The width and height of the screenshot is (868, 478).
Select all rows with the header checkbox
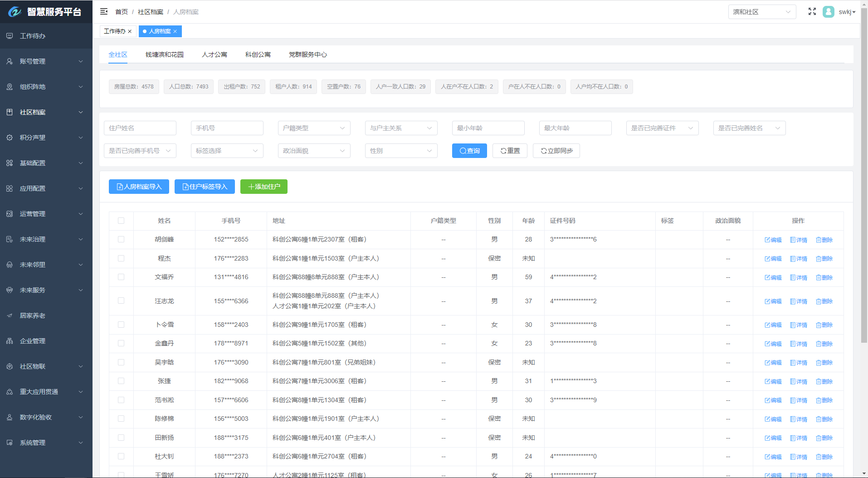coord(121,221)
